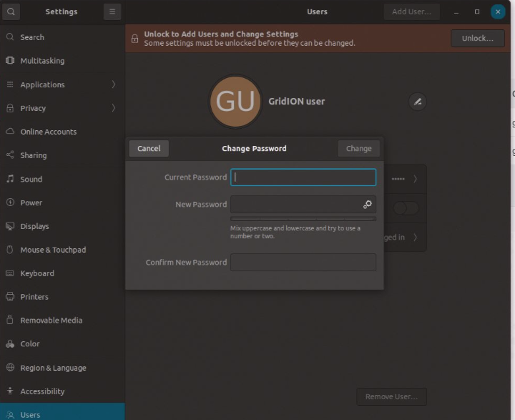Cancel the Change Password dialog
Screen dimensions: 515x420
(x=149, y=149)
